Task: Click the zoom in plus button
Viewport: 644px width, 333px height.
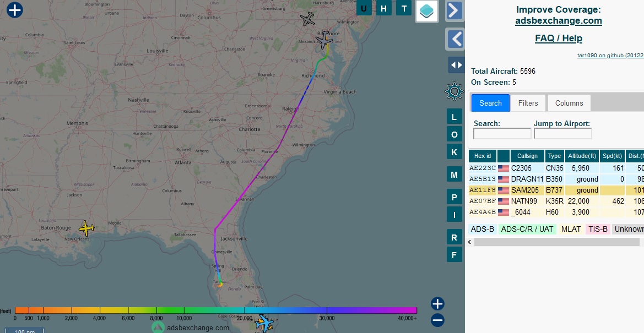Action: tap(437, 304)
